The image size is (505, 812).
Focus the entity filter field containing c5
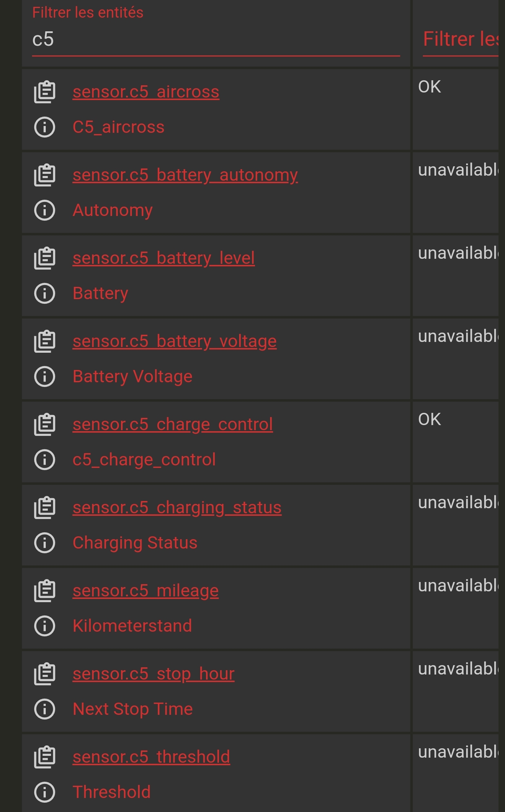216,40
